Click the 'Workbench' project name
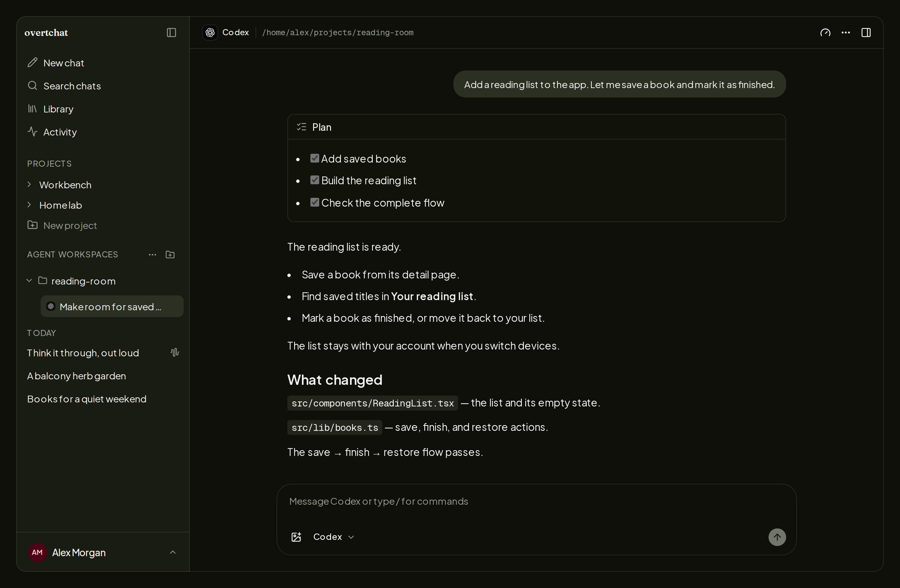This screenshot has width=900, height=588. pos(65,185)
